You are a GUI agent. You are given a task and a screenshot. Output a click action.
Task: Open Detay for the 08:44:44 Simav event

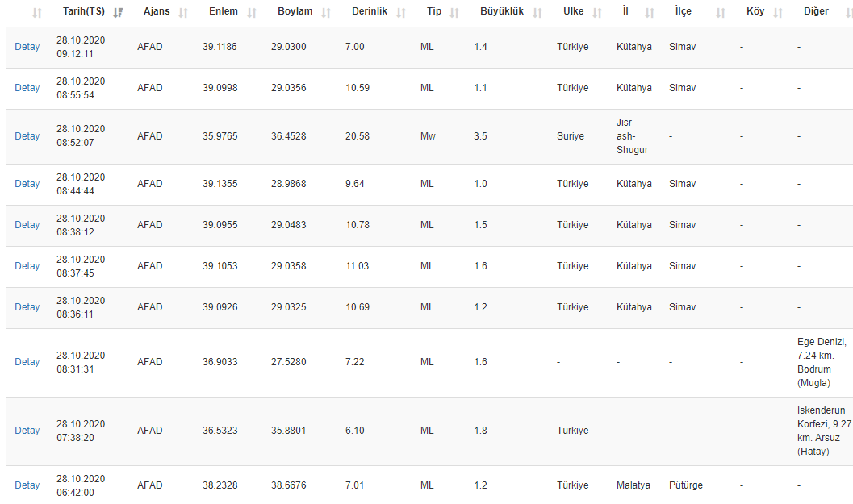pos(27,184)
